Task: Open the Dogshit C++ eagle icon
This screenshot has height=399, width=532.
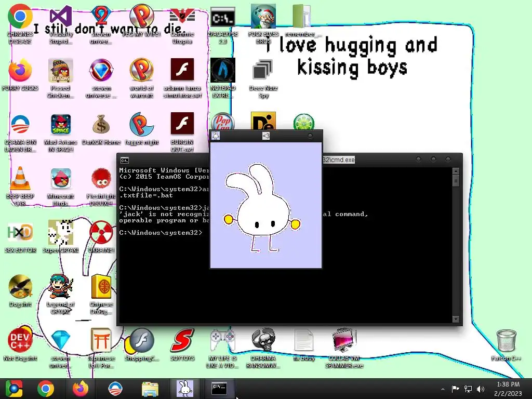Action: click(20, 286)
